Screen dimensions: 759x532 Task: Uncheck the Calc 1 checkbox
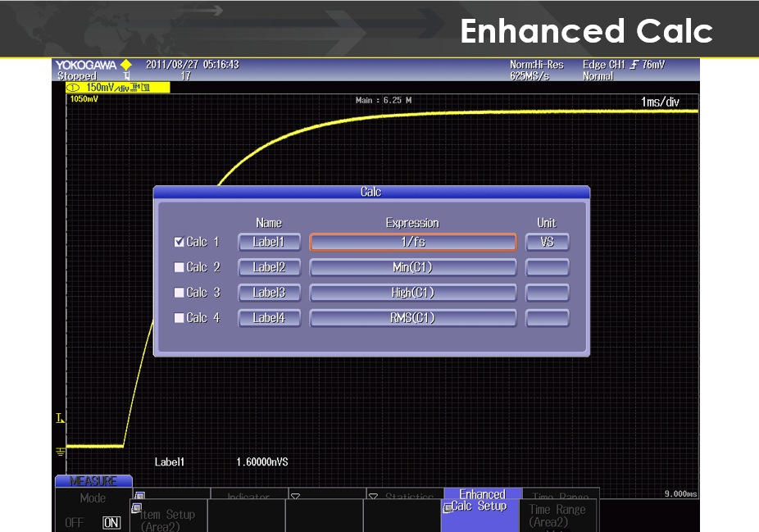click(x=179, y=242)
